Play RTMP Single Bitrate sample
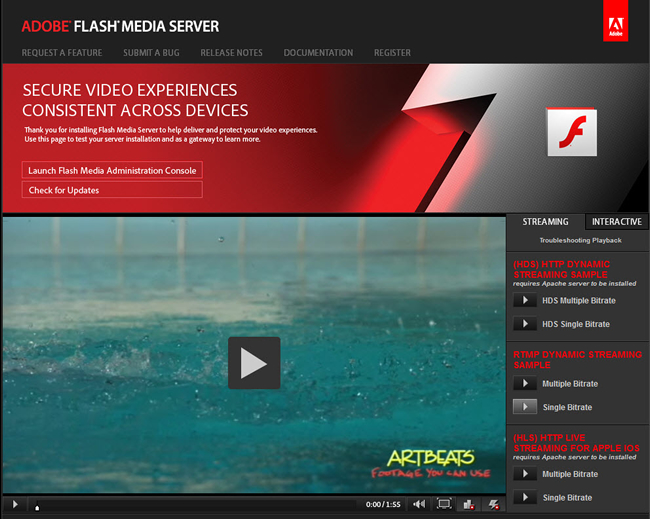Screen dimensions: 650x519 [x=525, y=407]
